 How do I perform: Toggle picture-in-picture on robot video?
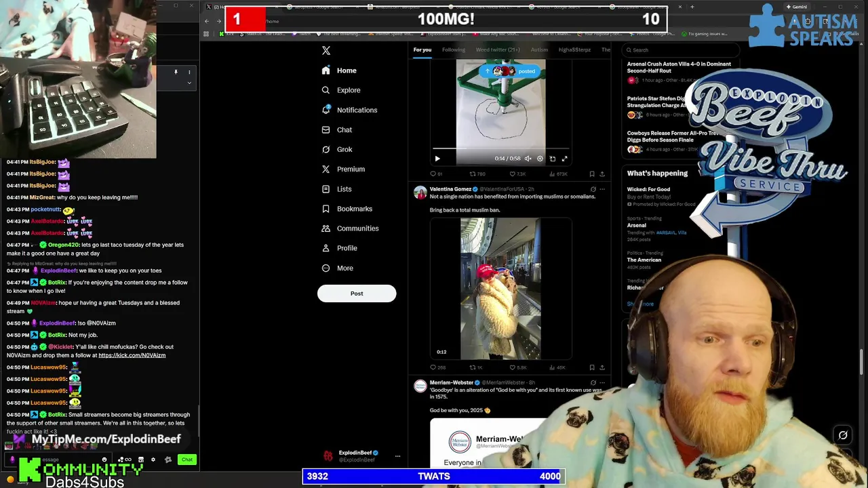click(x=552, y=159)
